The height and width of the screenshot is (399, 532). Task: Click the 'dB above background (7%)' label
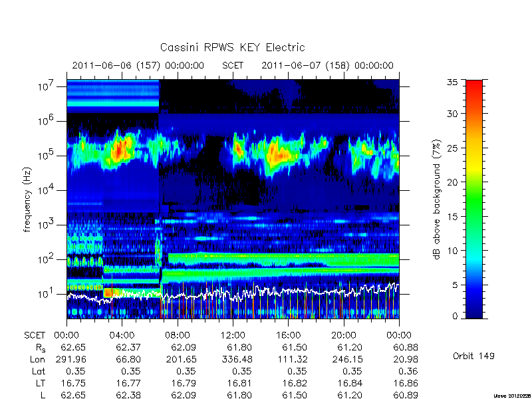click(x=437, y=200)
